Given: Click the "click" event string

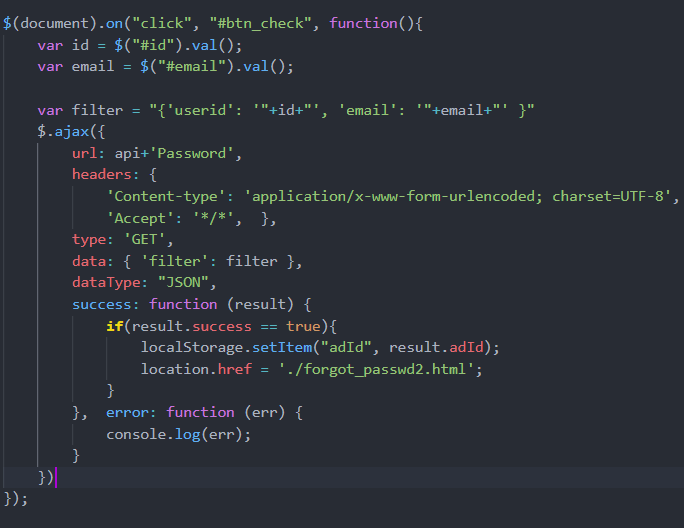Looking at the screenshot, I should point(162,23).
